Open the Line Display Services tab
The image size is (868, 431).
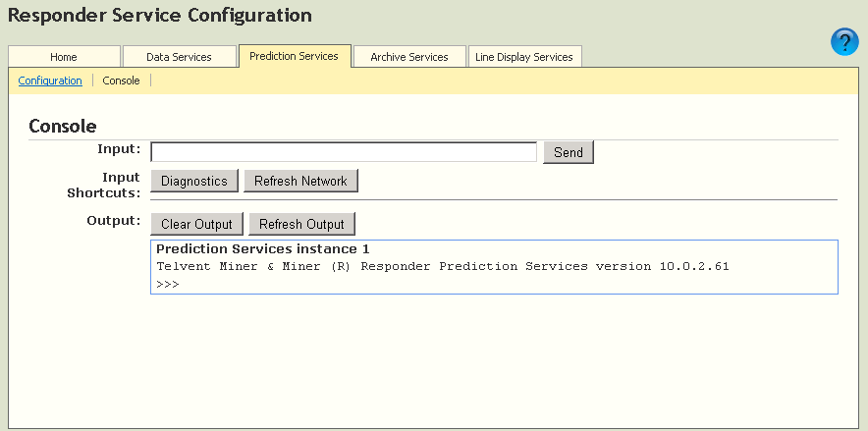pyautogui.click(x=523, y=57)
